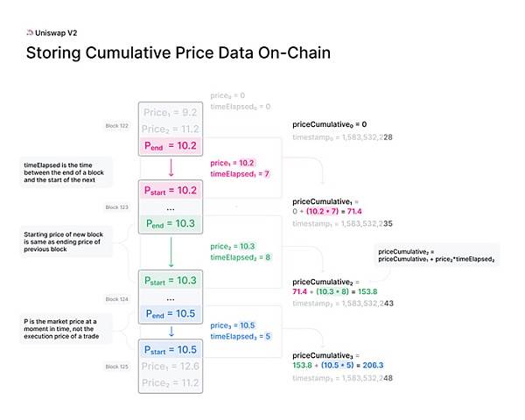The image size is (525, 420).
Task: Click the market price explanation note
Action: pyautogui.click(x=66, y=329)
